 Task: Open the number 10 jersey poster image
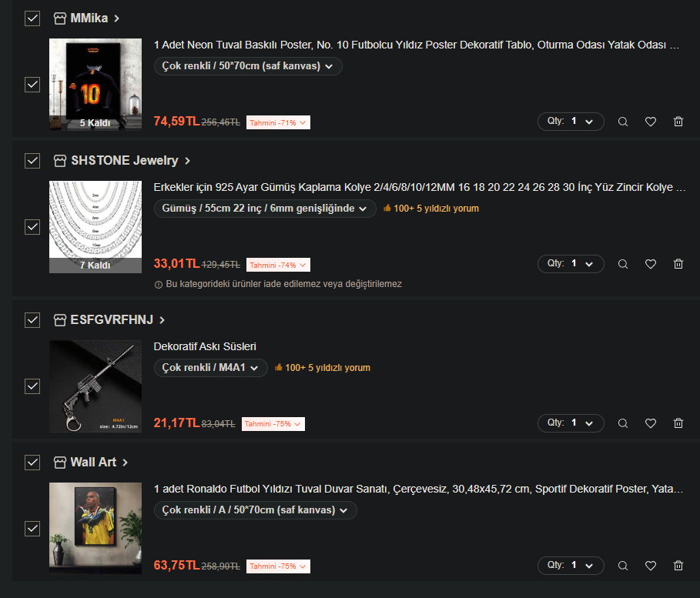point(95,85)
